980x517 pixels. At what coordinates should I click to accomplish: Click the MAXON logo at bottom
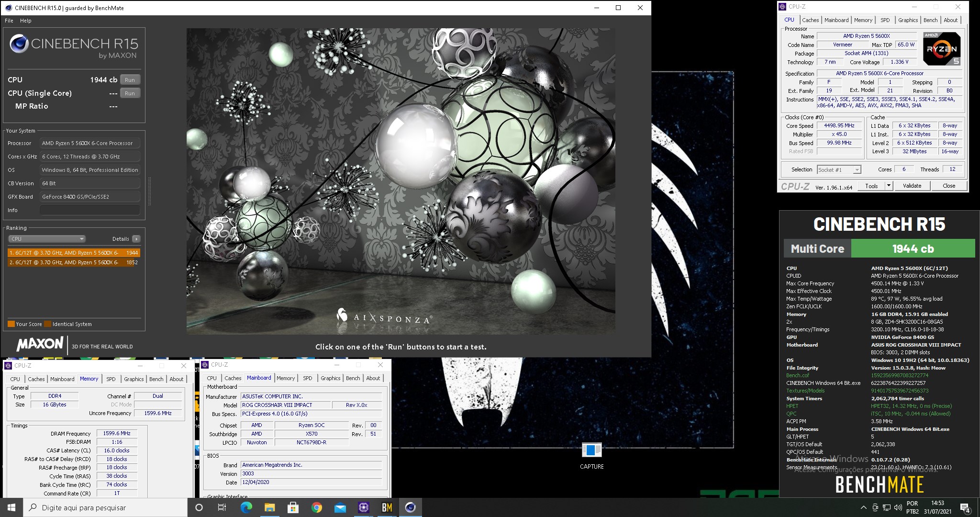point(40,344)
